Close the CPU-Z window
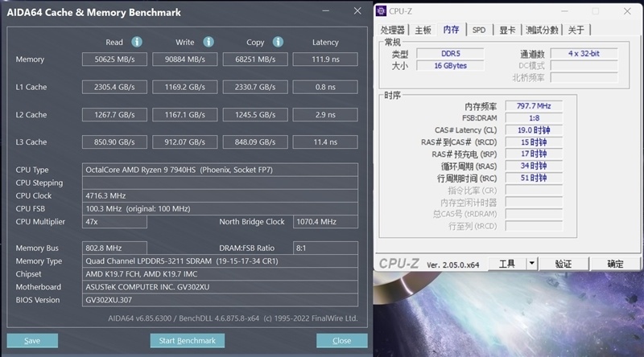This screenshot has height=357, width=644. tap(627, 11)
